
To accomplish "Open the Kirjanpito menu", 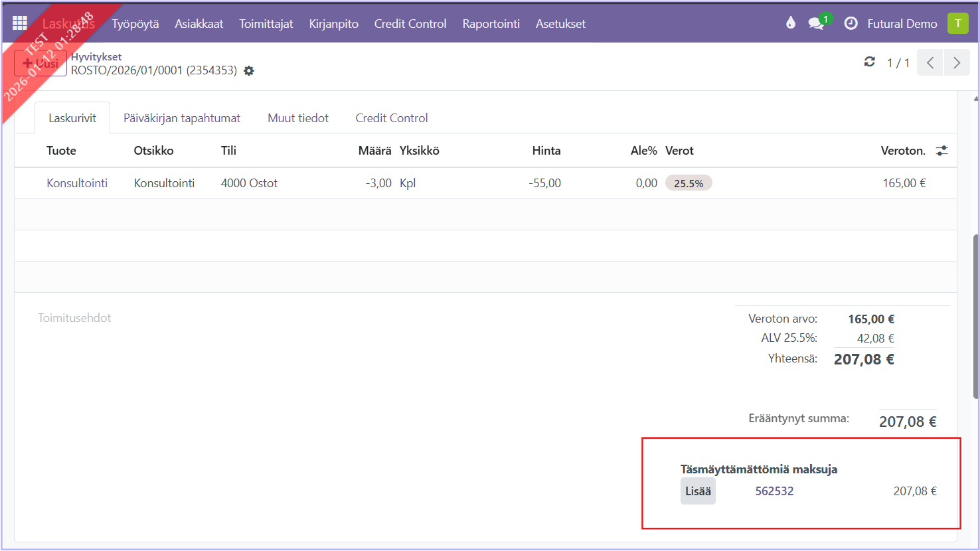I will (333, 24).
